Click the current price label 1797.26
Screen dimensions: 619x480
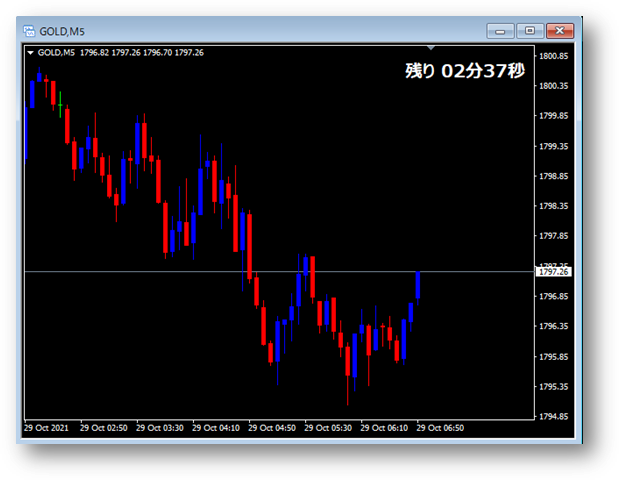(553, 272)
